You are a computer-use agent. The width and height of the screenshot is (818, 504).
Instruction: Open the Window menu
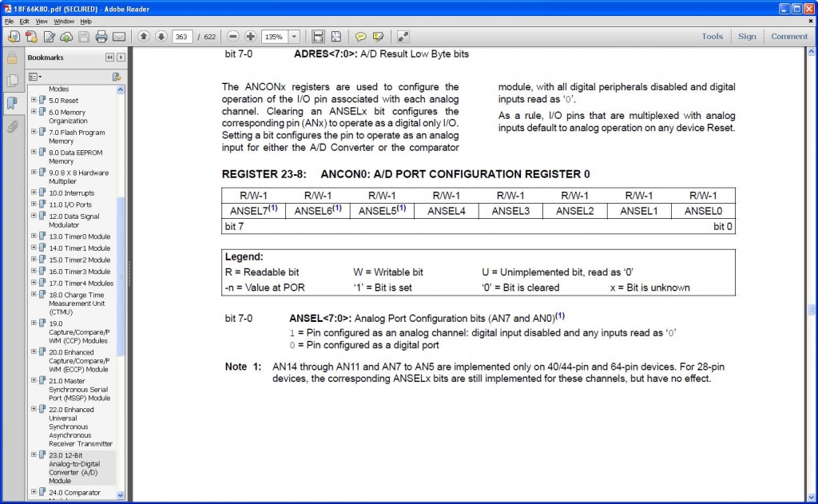64,22
